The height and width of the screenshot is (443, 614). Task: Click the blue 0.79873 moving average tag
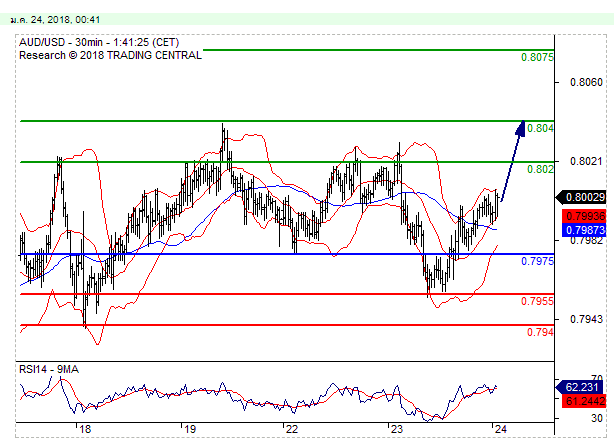(584, 230)
